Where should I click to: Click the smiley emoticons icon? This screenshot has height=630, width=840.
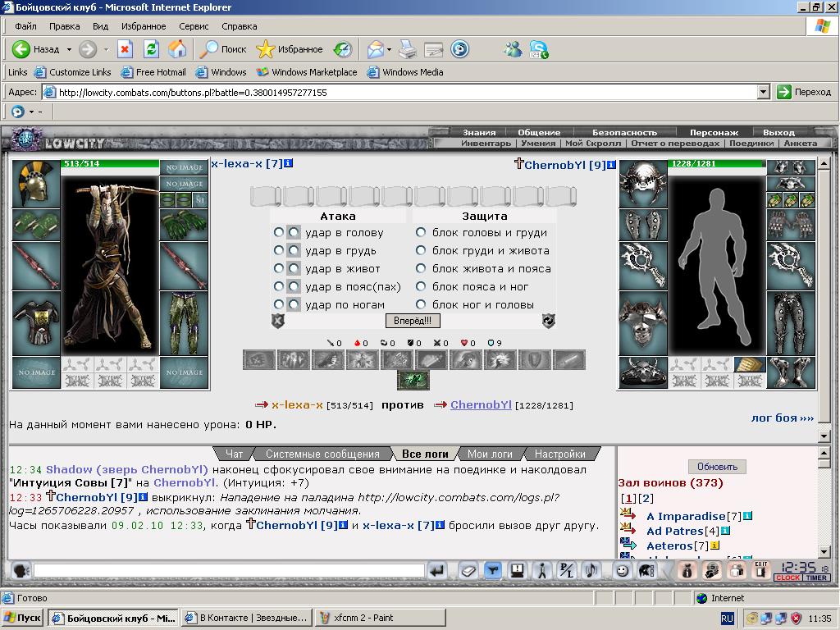point(622,571)
